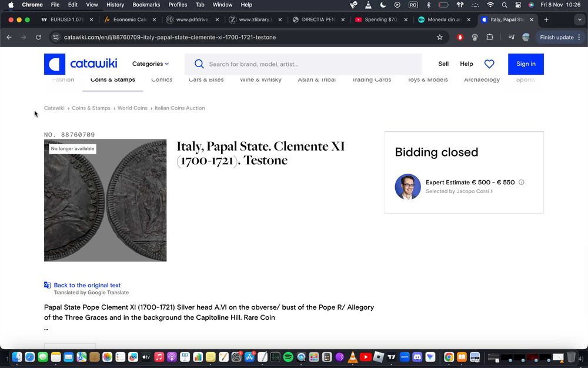Go back to the previous page
588x368 pixels.
coord(9,37)
